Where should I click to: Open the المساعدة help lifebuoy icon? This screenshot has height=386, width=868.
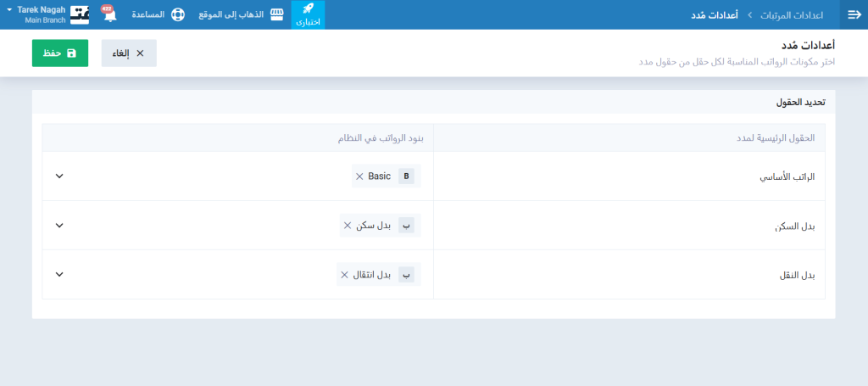177,14
